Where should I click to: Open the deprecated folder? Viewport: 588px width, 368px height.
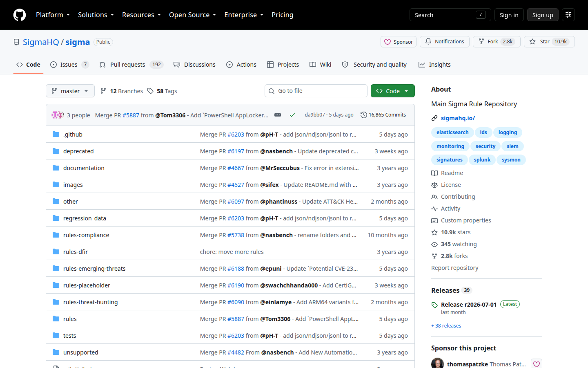[x=78, y=151]
